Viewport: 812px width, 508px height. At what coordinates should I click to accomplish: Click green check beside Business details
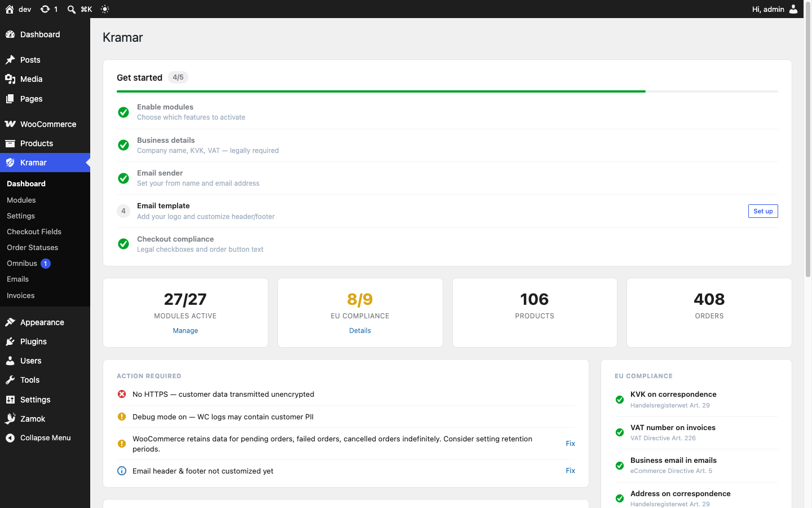point(123,145)
